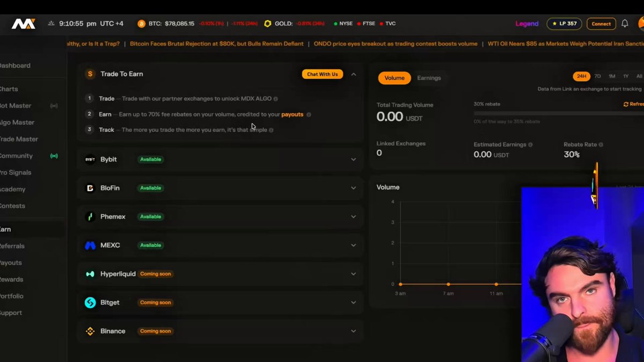Click the Bybit exchange logo
The width and height of the screenshot is (644, 362).
90,159
